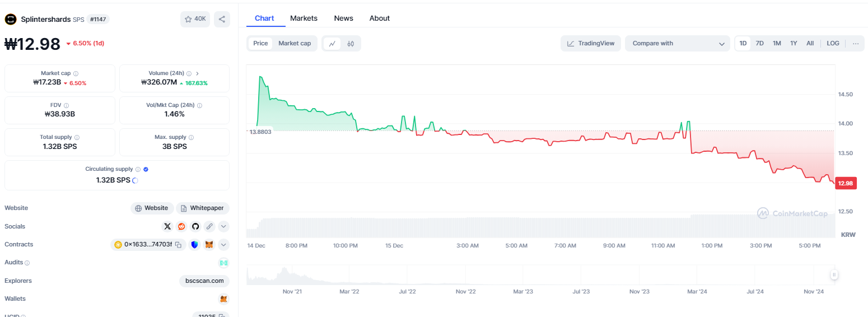Click the ₩17.23B market cap value
Screen dimensions: 868x317
tap(47, 83)
